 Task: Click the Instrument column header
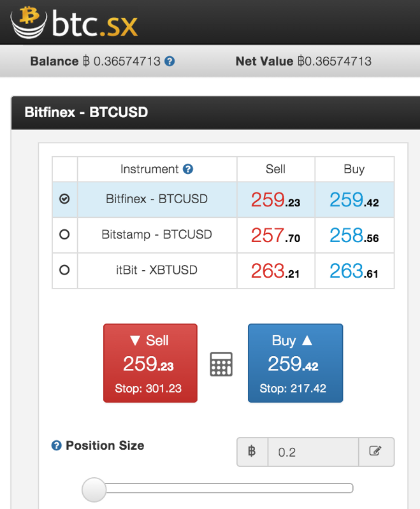coord(149,169)
